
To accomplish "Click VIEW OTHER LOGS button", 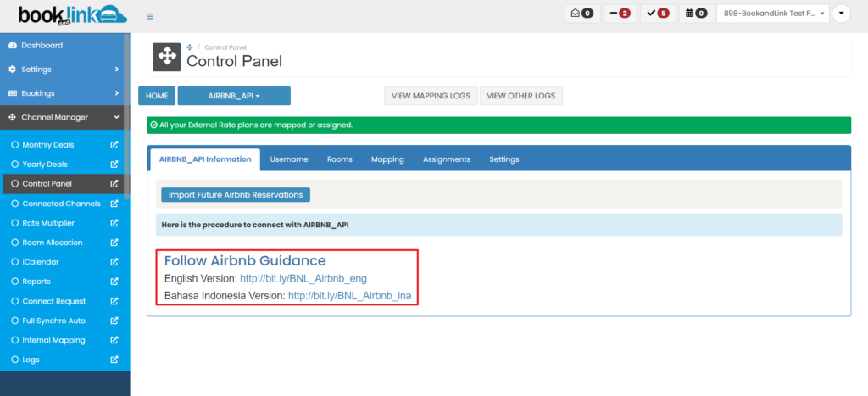I will point(521,96).
